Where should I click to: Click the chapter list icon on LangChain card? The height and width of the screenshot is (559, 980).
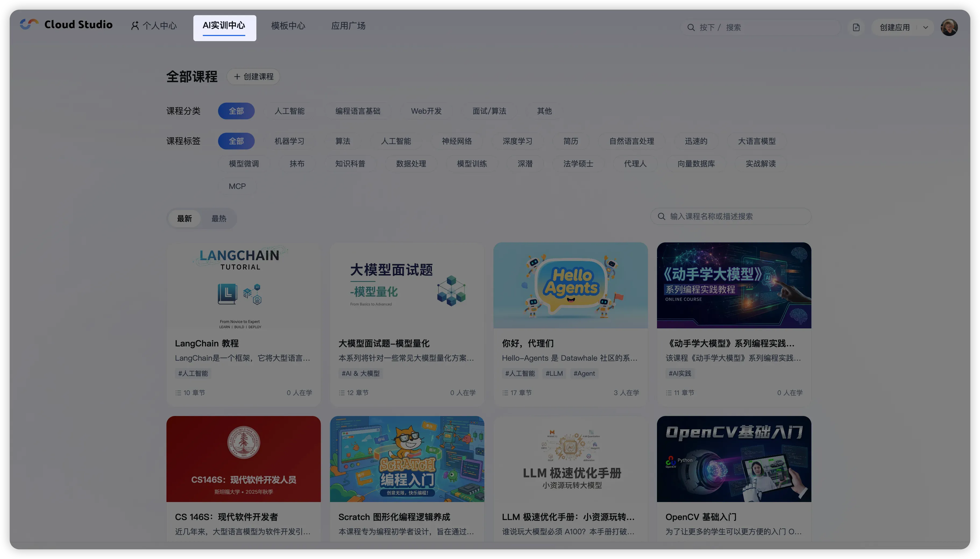coord(178,393)
